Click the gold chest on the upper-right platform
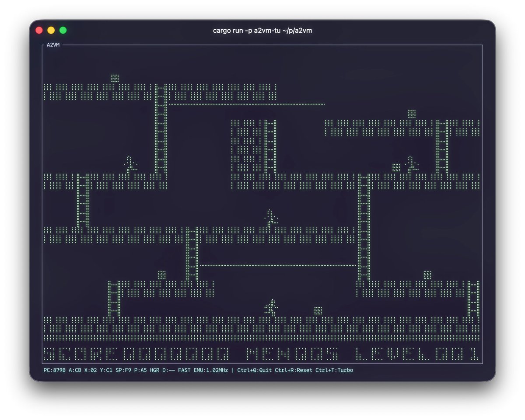 click(412, 114)
